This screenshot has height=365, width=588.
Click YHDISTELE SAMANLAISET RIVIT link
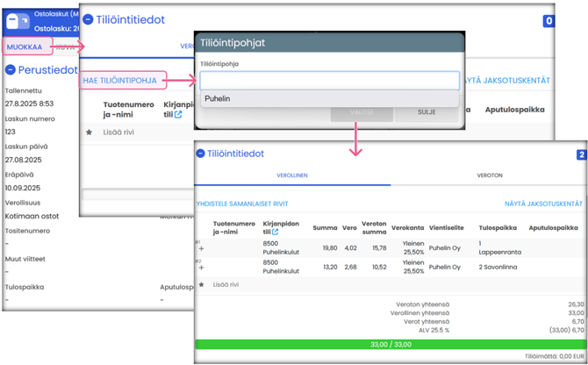pyautogui.click(x=241, y=204)
